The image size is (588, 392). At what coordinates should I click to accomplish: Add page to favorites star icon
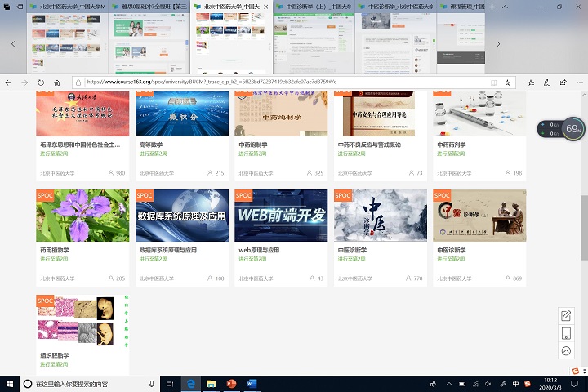coord(507,82)
